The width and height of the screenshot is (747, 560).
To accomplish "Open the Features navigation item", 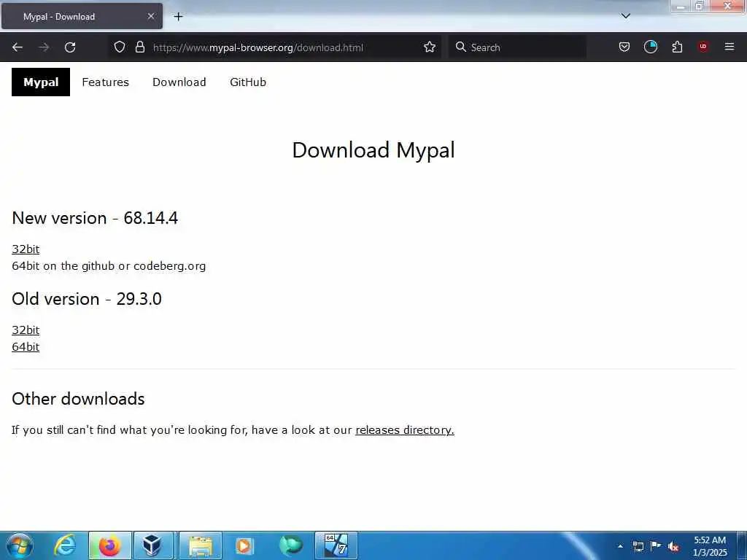I will point(105,82).
